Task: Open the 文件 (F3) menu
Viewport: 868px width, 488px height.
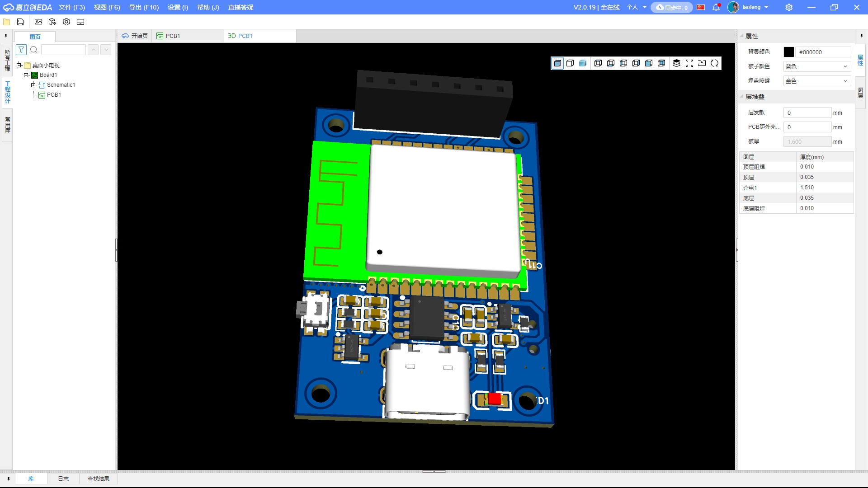Action: click(x=72, y=7)
